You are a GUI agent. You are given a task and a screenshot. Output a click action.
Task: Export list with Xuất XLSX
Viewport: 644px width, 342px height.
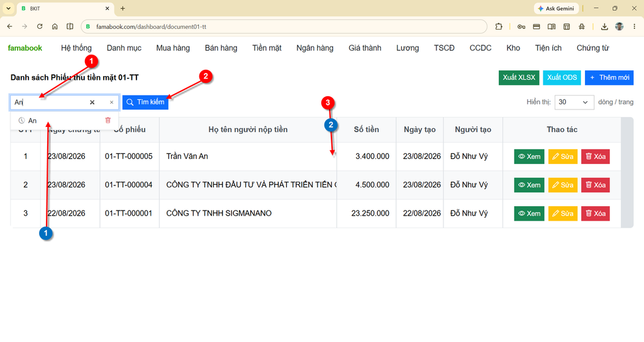519,77
